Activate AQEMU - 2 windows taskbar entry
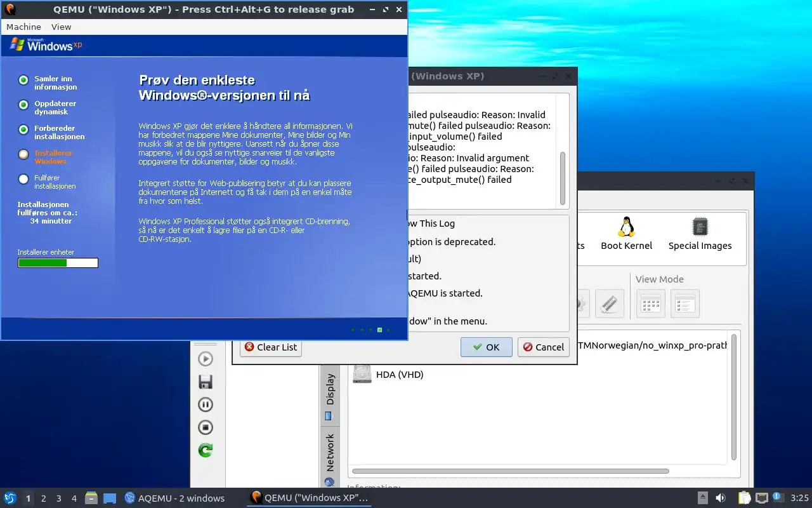 pos(174,498)
